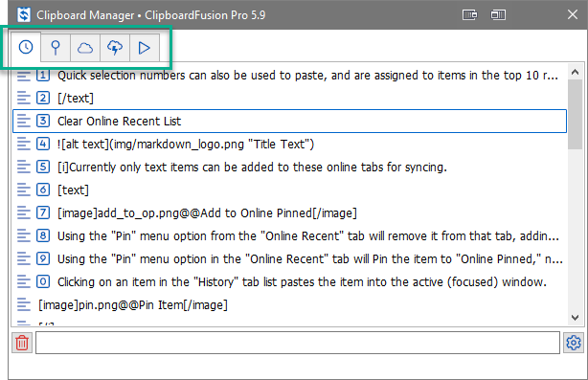
Task: Switch to the Macros play tab
Action: click(x=145, y=48)
